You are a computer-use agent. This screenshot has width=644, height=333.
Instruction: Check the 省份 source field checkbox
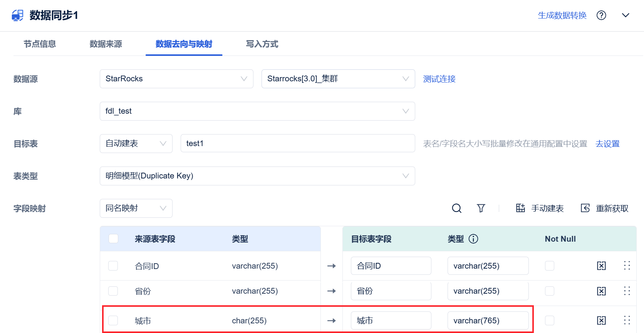[113, 291]
